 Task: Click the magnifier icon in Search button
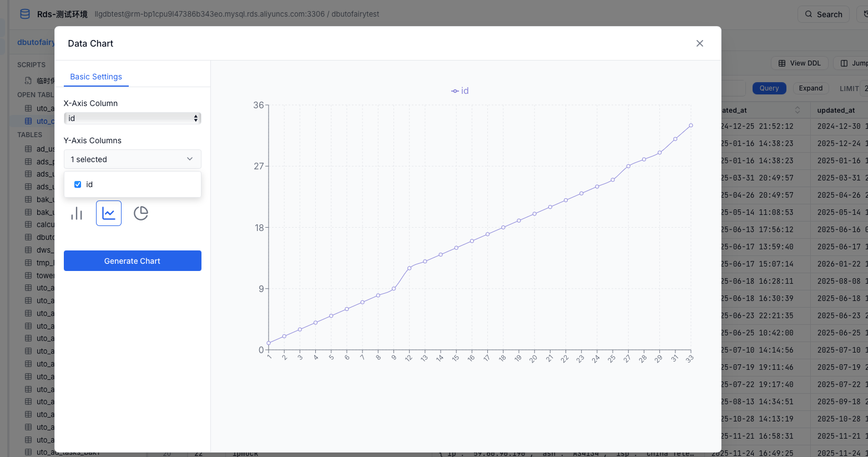809,14
